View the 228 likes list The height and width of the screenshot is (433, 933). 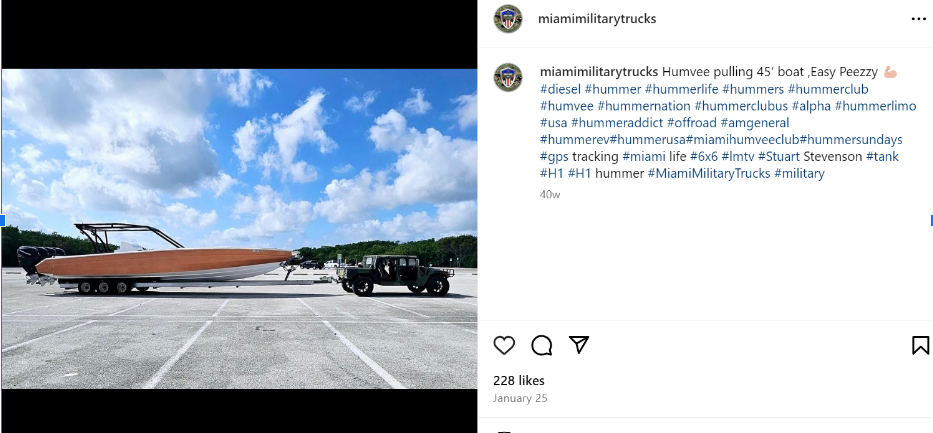click(519, 381)
